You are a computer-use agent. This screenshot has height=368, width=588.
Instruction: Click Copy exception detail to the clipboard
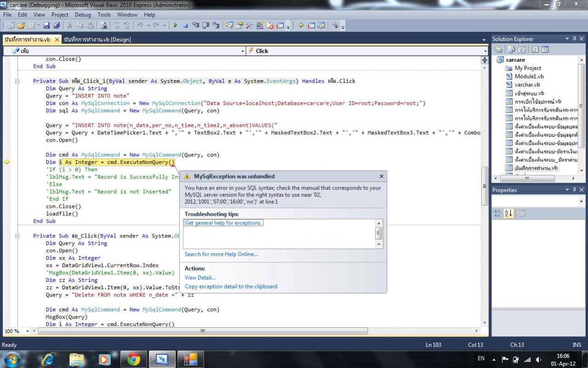click(x=231, y=286)
